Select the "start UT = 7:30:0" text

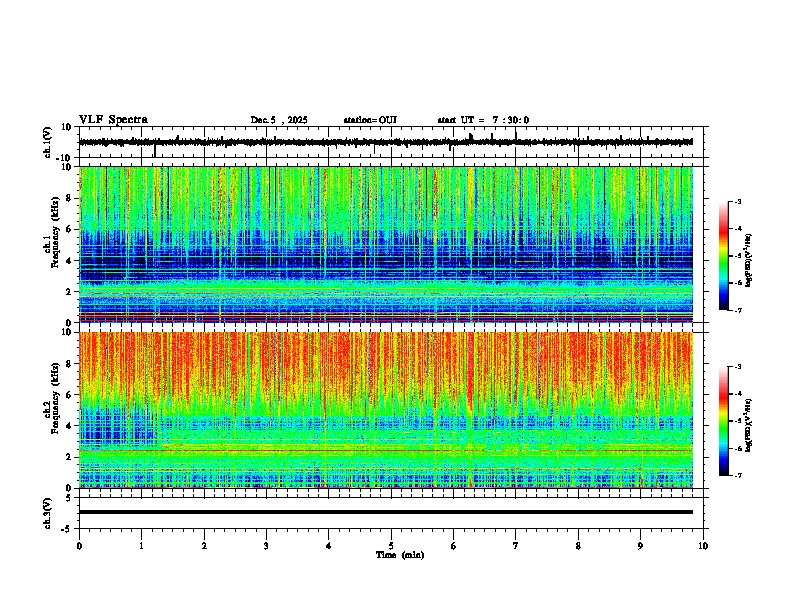pos(483,120)
